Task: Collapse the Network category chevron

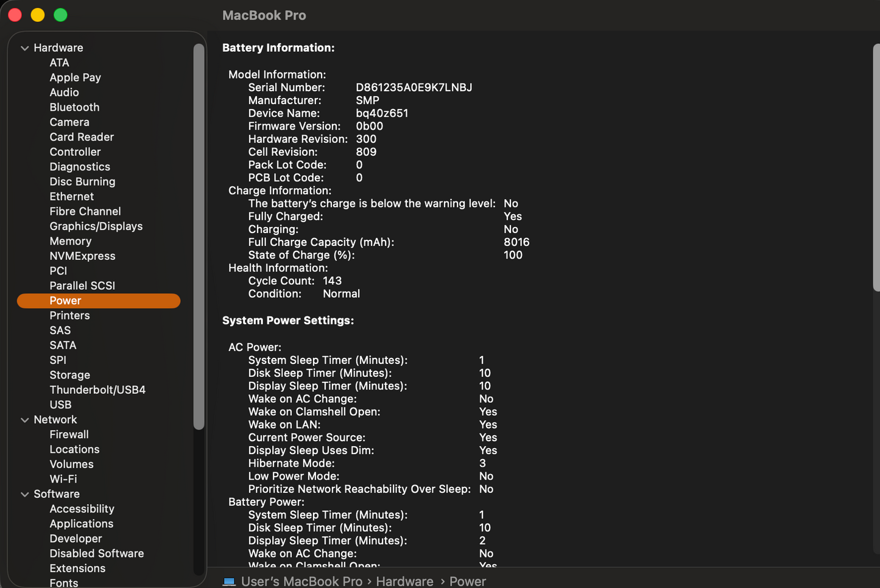Action: click(25, 420)
